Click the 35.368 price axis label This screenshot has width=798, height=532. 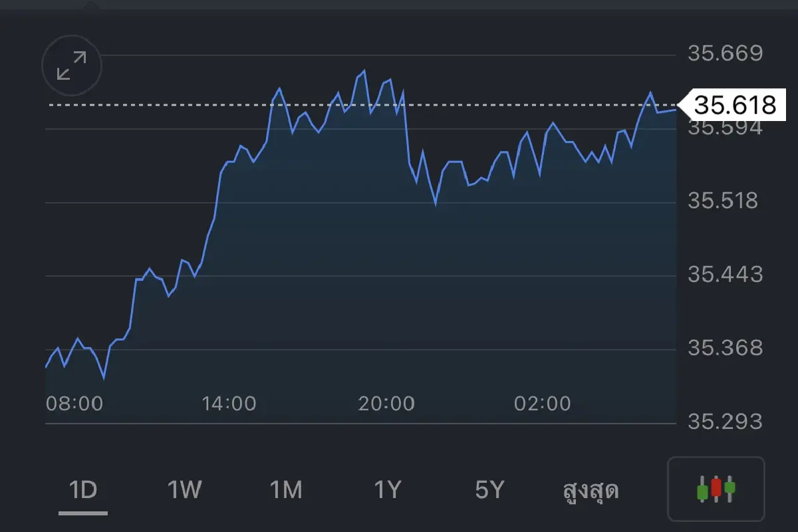coord(726,348)
